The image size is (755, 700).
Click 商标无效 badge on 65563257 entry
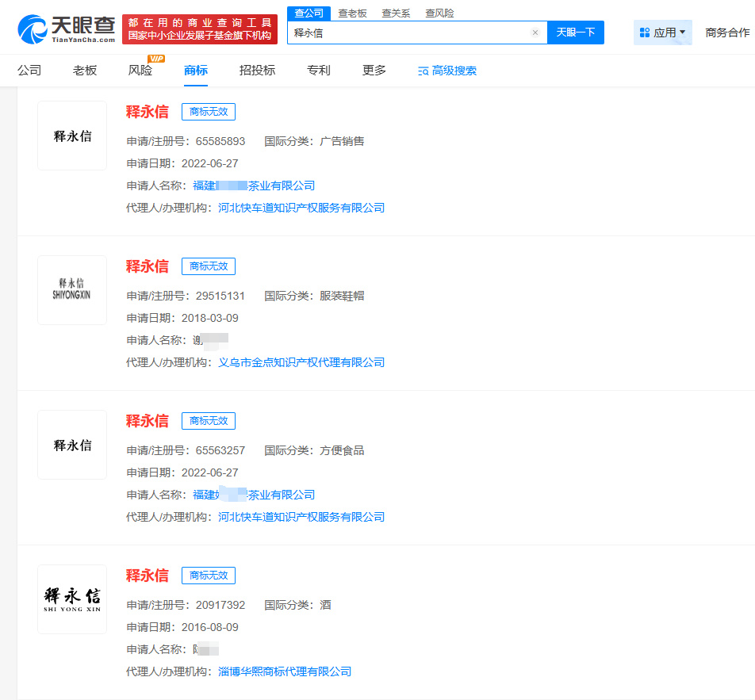point(209,421)
